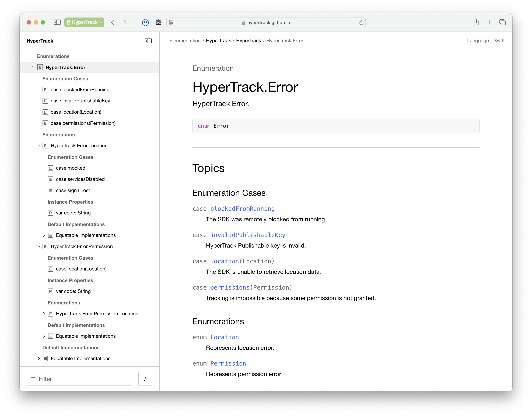Click the HyperTrack.Error.Permission.Location sidebar item
Viewport: 532px width, 417px height.
tap(97, 314)
